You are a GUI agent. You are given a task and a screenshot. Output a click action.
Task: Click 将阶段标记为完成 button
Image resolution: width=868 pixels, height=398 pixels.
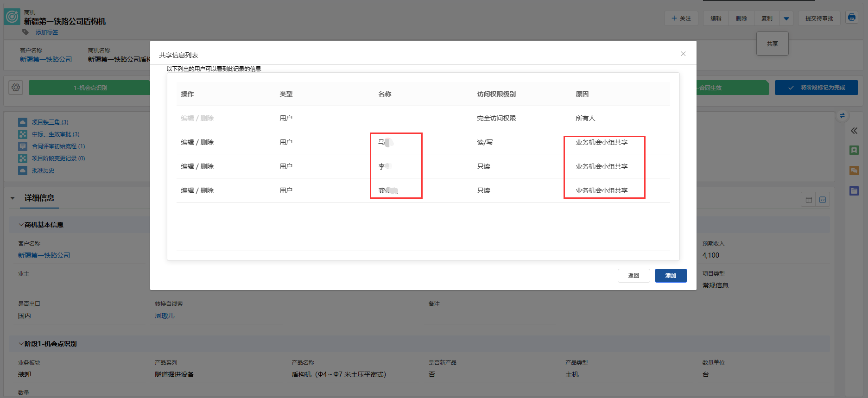[x=816, y=88]
